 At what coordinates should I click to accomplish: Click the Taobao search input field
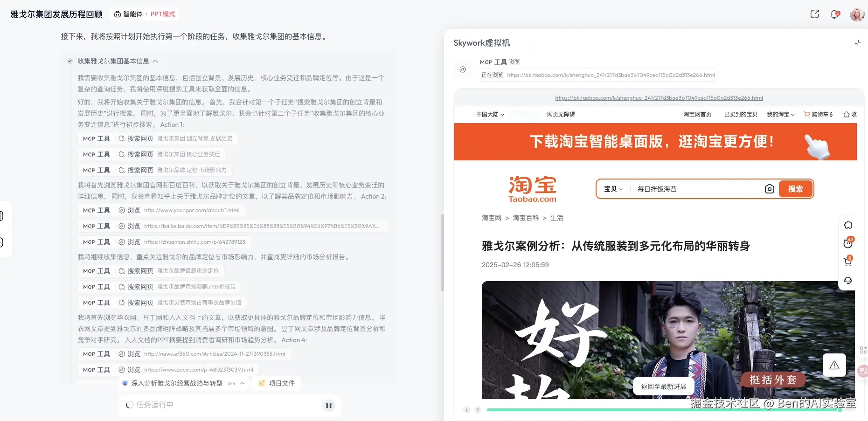click(697, 189)
